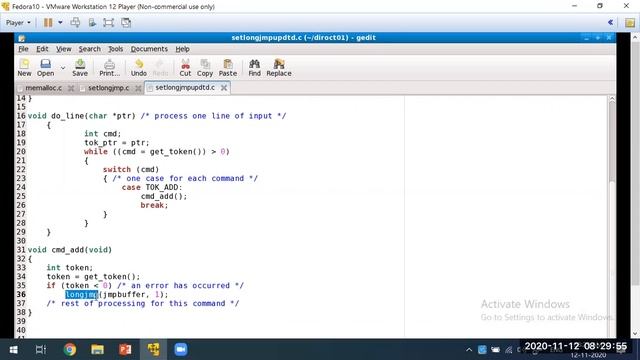Click the removable devices icon in VMware toolbar
The width and height of the screenshot is (640, 360).
pos(92,22)
